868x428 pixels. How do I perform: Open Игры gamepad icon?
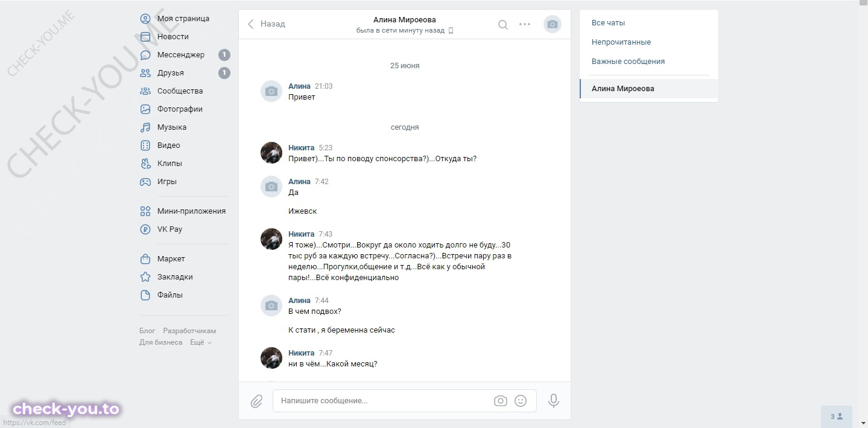[145, 182]
